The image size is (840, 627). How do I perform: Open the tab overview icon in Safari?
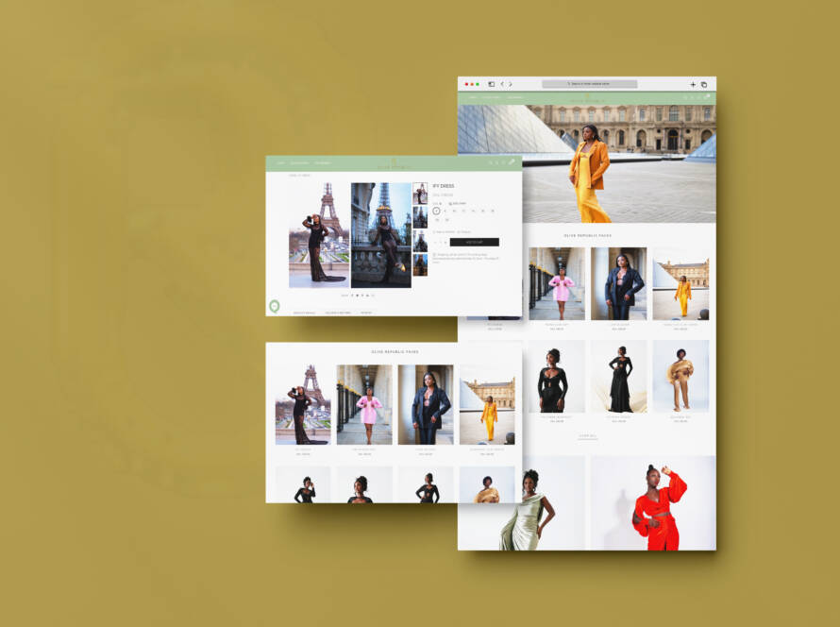click(x=703, y=84)
